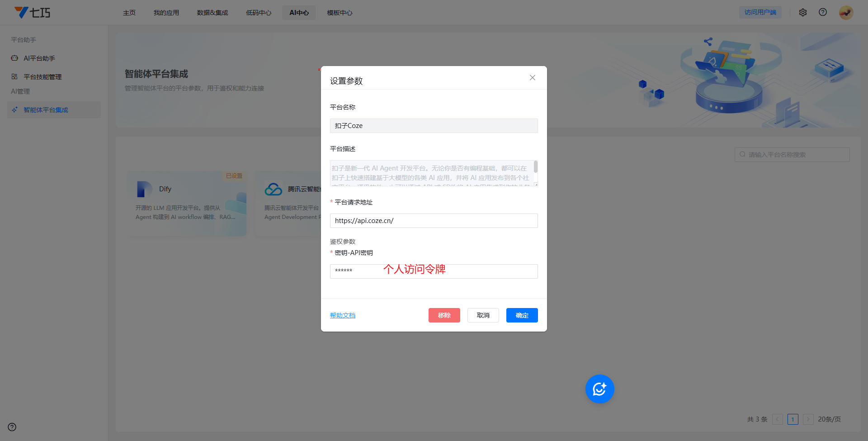868x441 pixels.
Task: Click the 平台描述 textarea scrollbar
Action: [x=536, y=167]
